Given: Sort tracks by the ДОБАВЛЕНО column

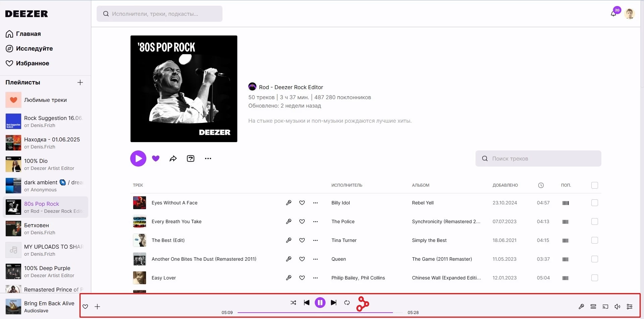Looking at the screenshot, I should [x=505, y=185].
